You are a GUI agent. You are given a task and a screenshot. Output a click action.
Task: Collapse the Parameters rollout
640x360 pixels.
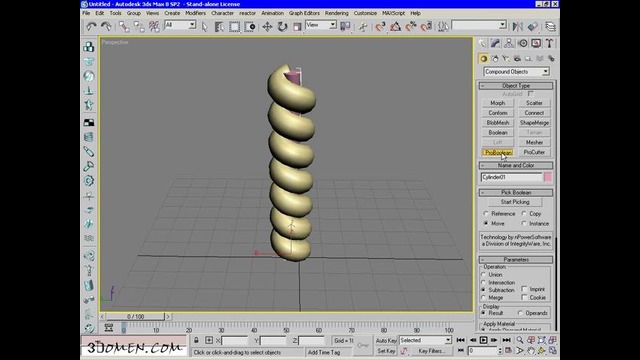tap(516, 260)
